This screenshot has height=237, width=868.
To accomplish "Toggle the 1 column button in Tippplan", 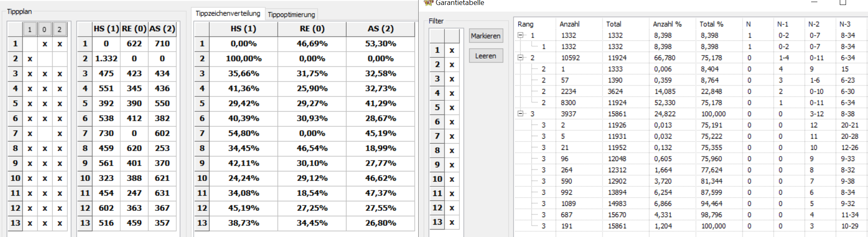I will (x=29, y=29).
